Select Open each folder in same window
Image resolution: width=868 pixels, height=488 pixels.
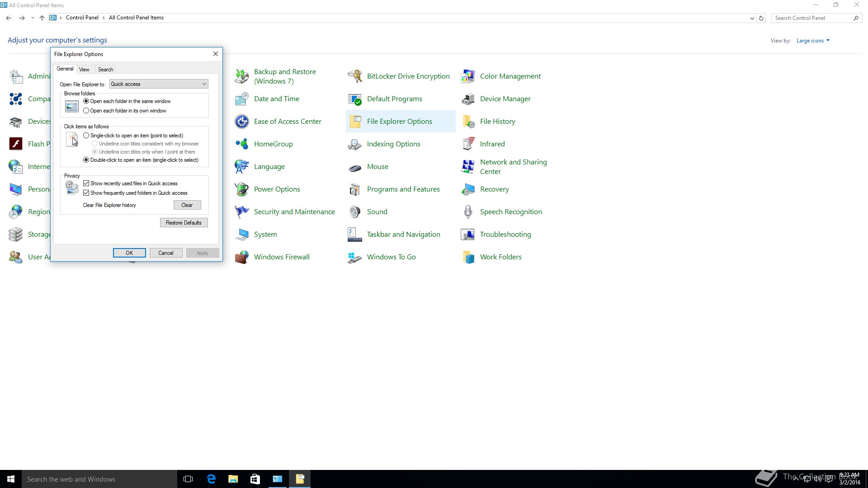86,101
